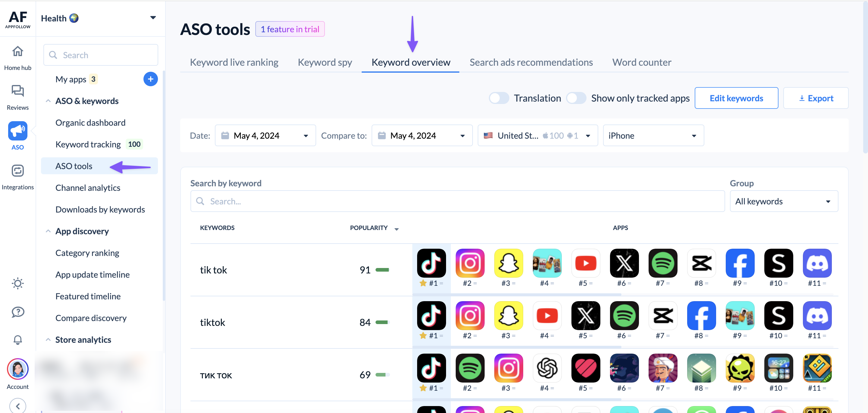Open Featured timeline link

tap(88, 296)
